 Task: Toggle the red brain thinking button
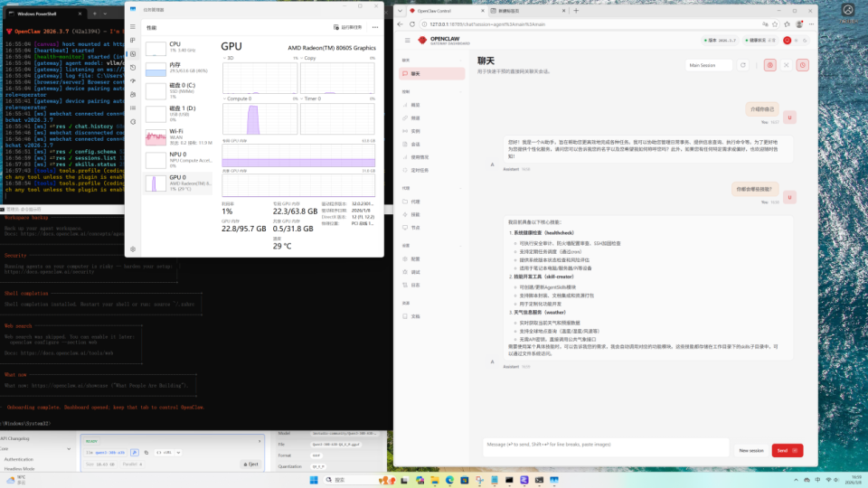(769, 65)
